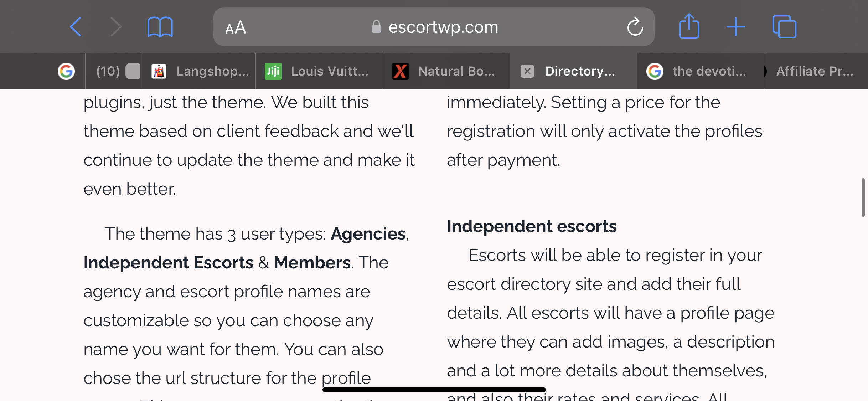The height and width of the screenshot is (401, 868).
Task: Open the Natural Bo... tab
Action: click(x=446, y=71)
